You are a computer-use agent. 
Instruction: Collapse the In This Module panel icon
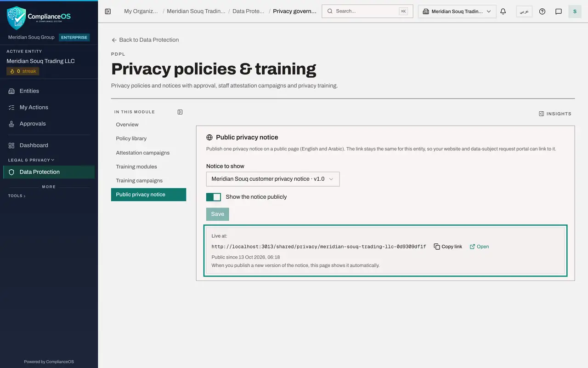click(x=180, y=112)
